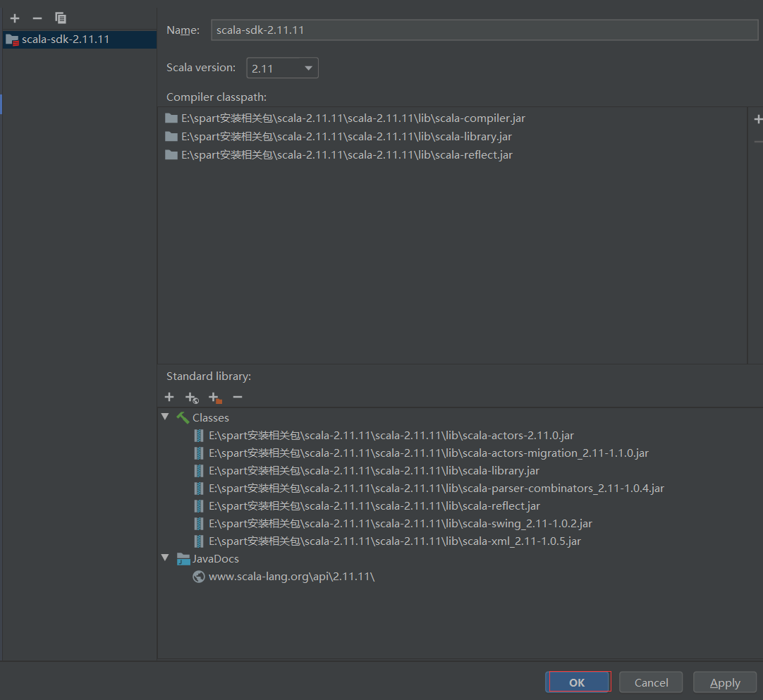Click folder icon beside scala-compiler.jar

[x=171, y=118]
